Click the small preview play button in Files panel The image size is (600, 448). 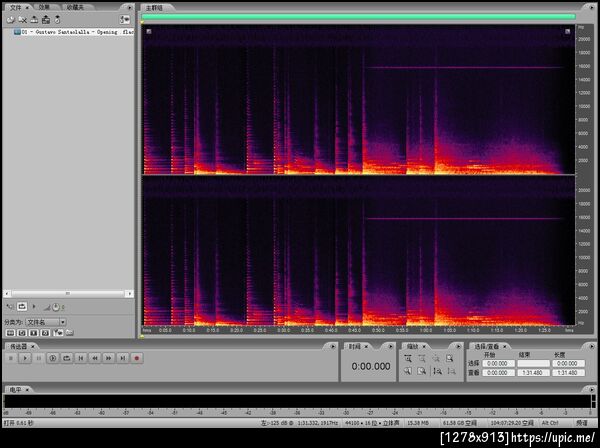(x=34, y=306)
